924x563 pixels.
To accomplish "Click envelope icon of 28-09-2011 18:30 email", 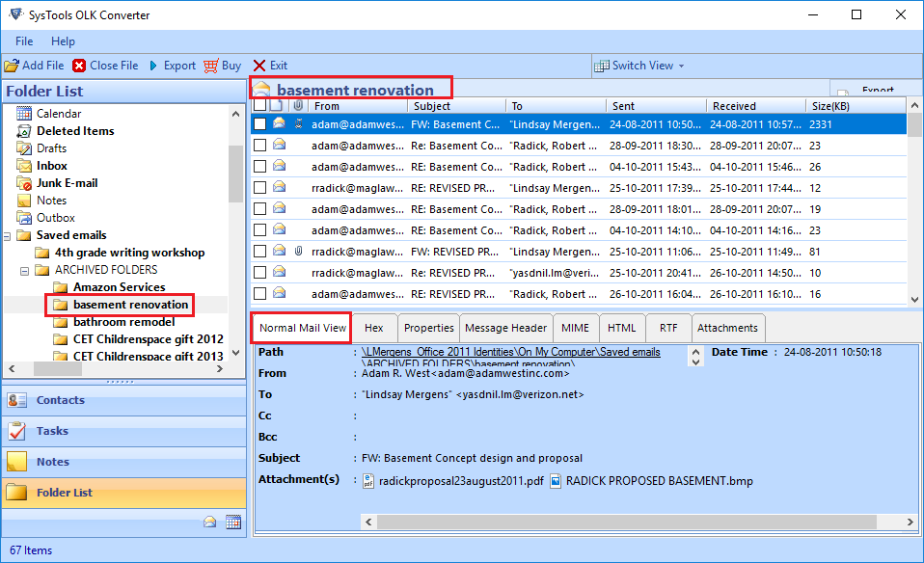I will (x=280, y=145).
